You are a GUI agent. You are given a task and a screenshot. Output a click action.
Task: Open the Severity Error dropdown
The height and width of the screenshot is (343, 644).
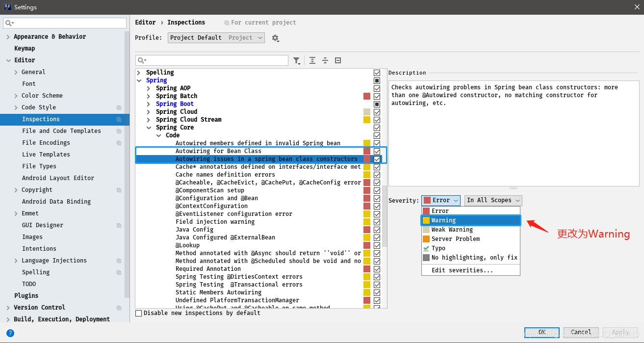click(440, 200)
